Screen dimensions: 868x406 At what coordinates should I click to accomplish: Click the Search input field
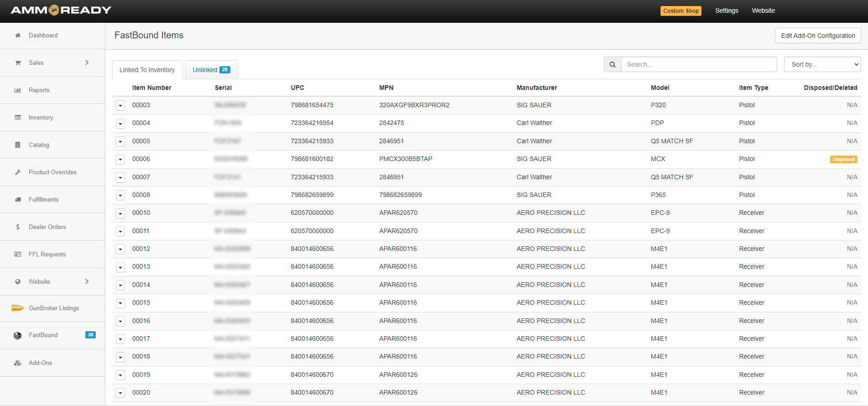click(699, 64)
